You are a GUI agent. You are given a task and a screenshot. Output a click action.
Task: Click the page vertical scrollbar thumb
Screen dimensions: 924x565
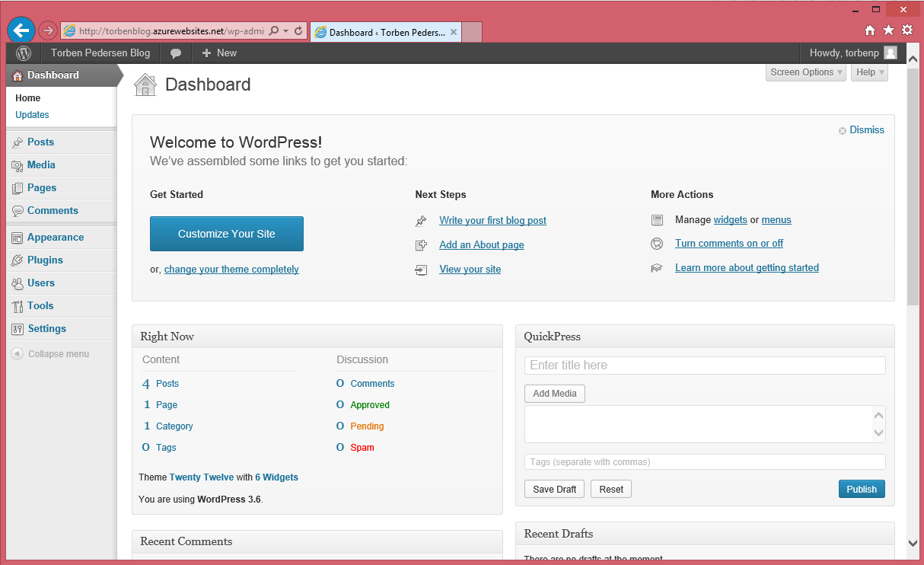(x=913, y=185)
